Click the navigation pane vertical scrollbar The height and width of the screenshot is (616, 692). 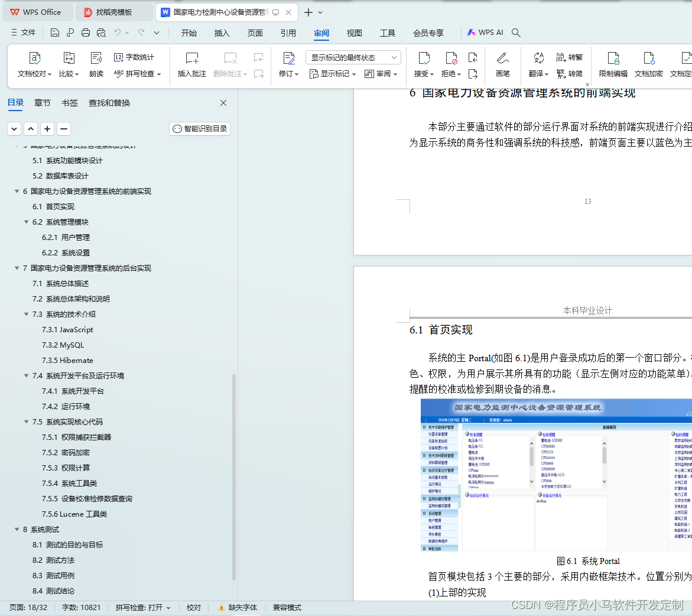coord(234,477)
